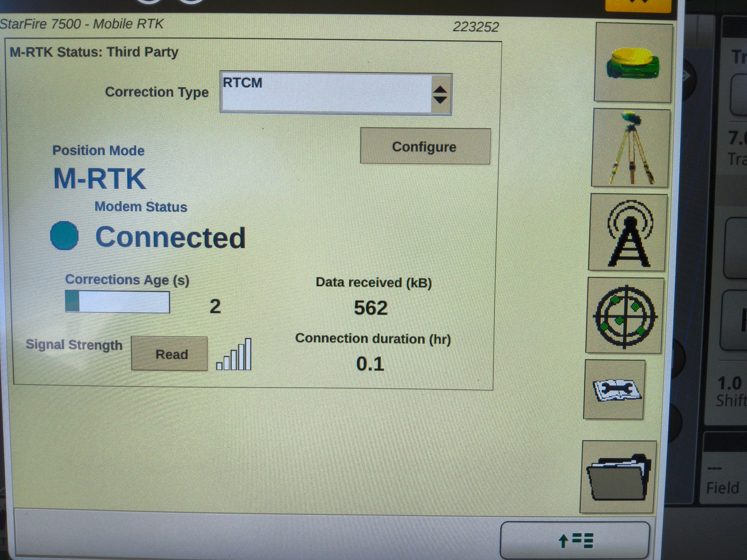This screenshot has width=747, height=560.
Task: Click the Corrections Age value 2
Action: [215, 306]
